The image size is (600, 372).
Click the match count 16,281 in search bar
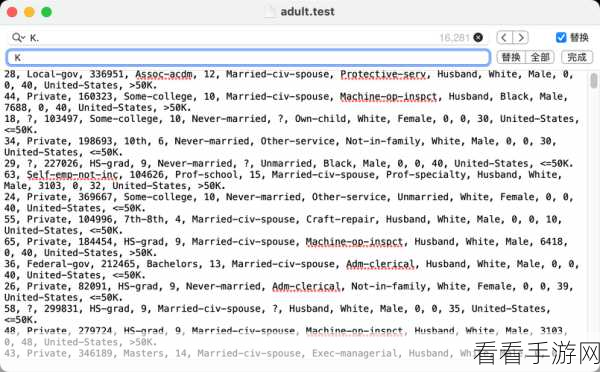coord(454,38)
